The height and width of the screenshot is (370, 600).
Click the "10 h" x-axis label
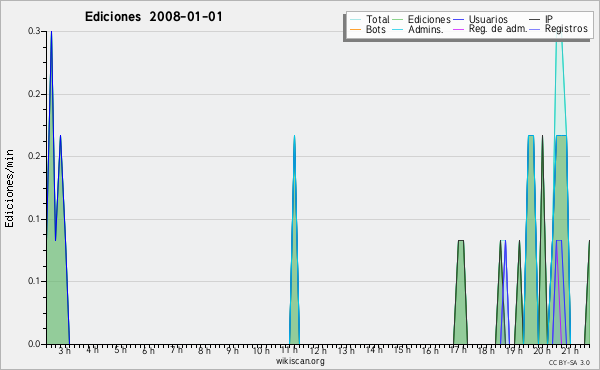(261, 350)
